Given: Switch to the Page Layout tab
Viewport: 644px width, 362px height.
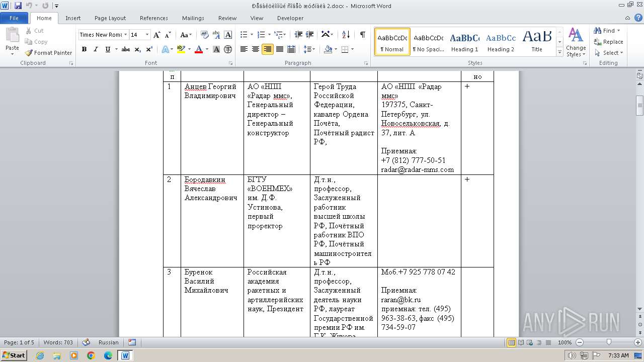Looking at the screenshot, I should click(x=110, y=18).
